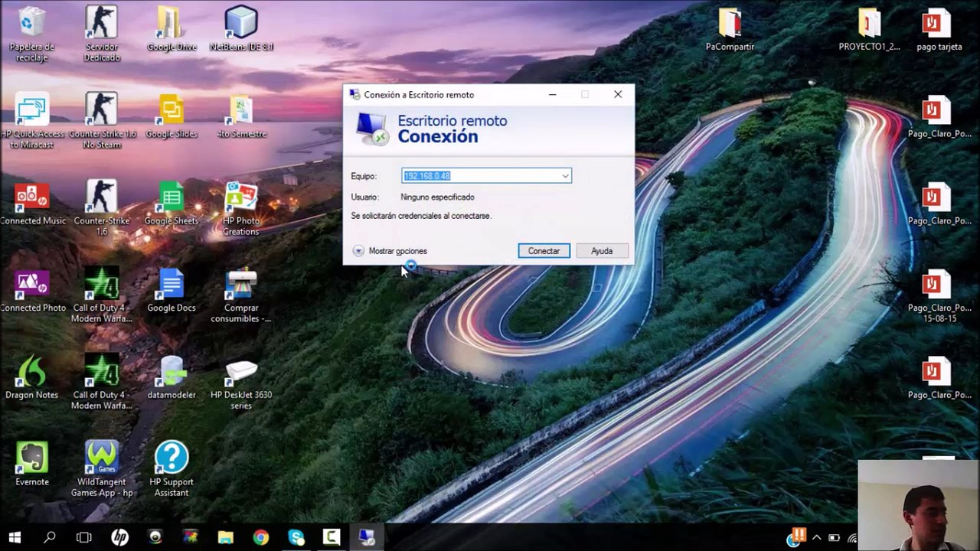Minimize the Conexión a Escritorio remoto window
Viewport: 980px width, 551px height.
[553, 95]
